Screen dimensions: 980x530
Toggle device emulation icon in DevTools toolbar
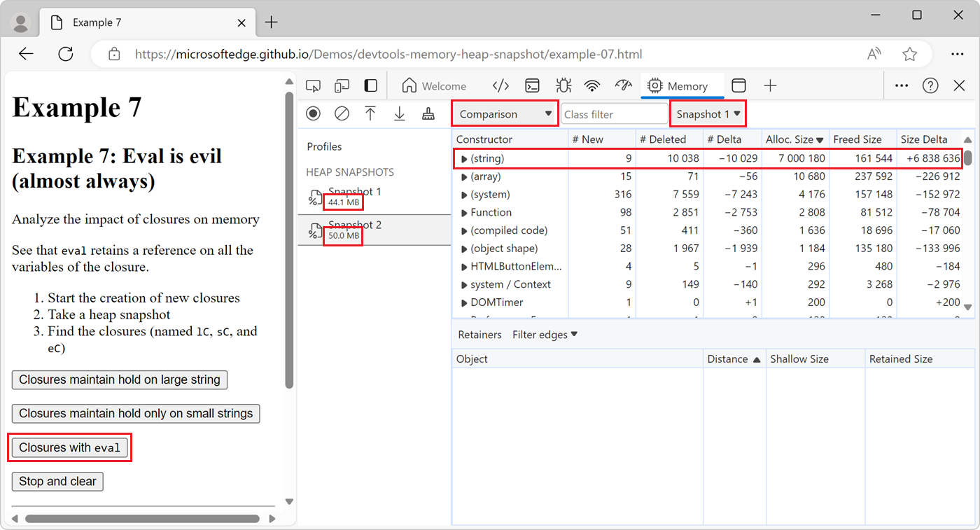(x=342, y=85)
